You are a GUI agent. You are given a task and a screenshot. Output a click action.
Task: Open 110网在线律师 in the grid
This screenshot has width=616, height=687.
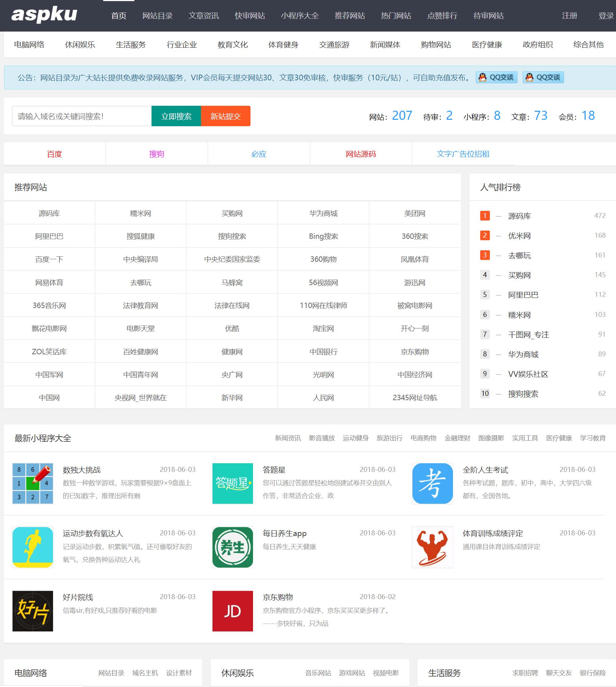point(323,305)
